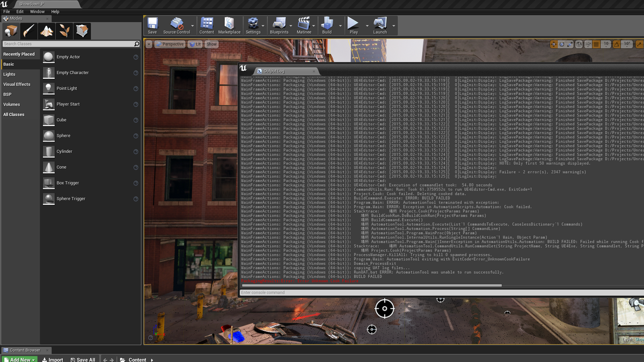Click the Save toolbar button
The width and height of the screenshot is (644, 362).
click(x=152, y=25)
